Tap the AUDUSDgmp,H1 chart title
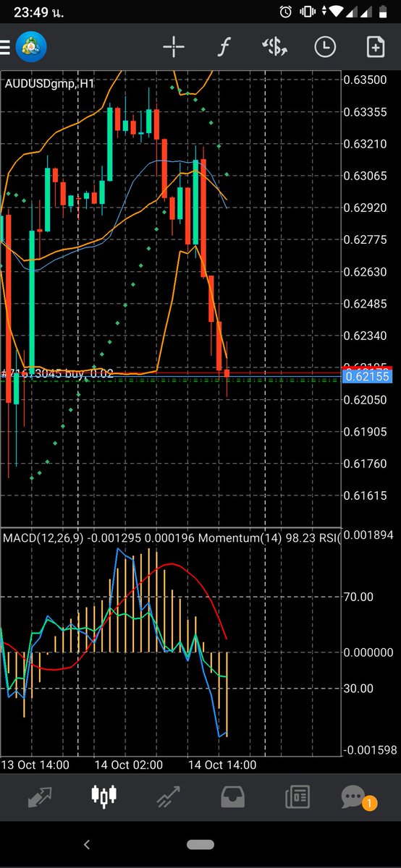401x868 pixels. pyautogui.click(x=50, y=84)
